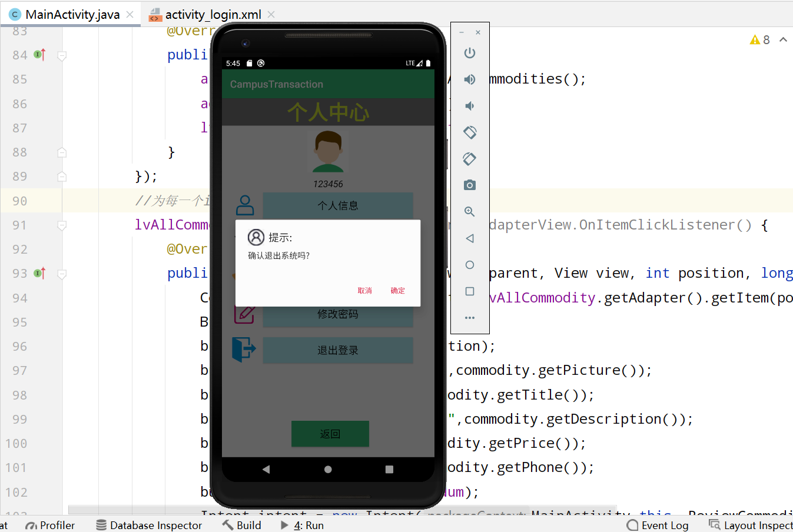Click the override gutter icon on line 93
This screenshot has width=793, height=532.
39,273
